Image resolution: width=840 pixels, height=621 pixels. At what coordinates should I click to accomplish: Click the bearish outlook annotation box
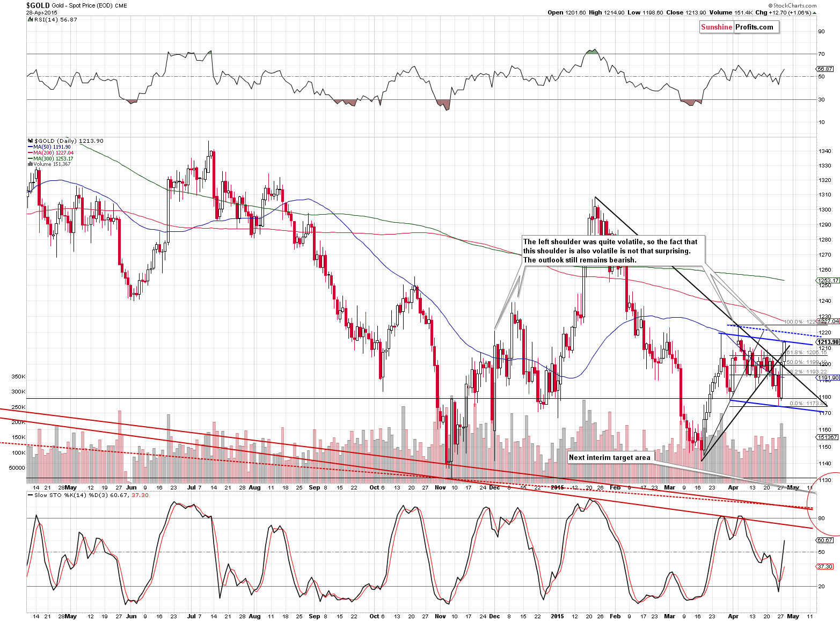click(x=612, y=251)
